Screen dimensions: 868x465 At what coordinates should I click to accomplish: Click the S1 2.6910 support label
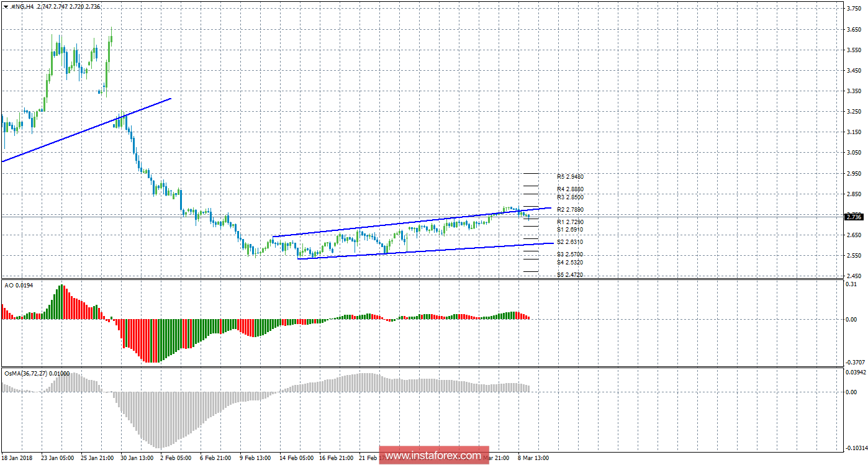(x=569, y=230)
